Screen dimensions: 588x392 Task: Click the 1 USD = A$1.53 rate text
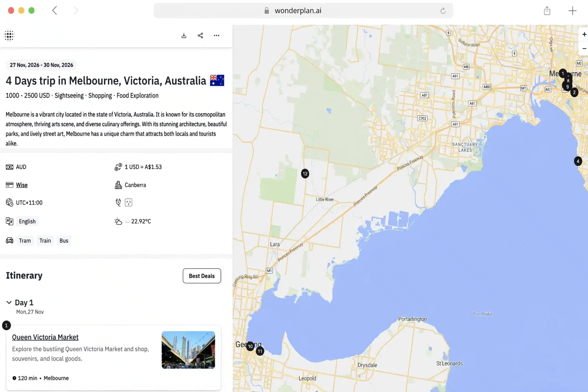tap(143, 167)
